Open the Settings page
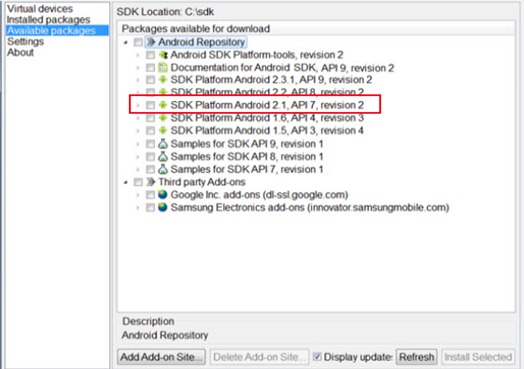This screenshot has height=369, width=524. [x=25, y=41]
